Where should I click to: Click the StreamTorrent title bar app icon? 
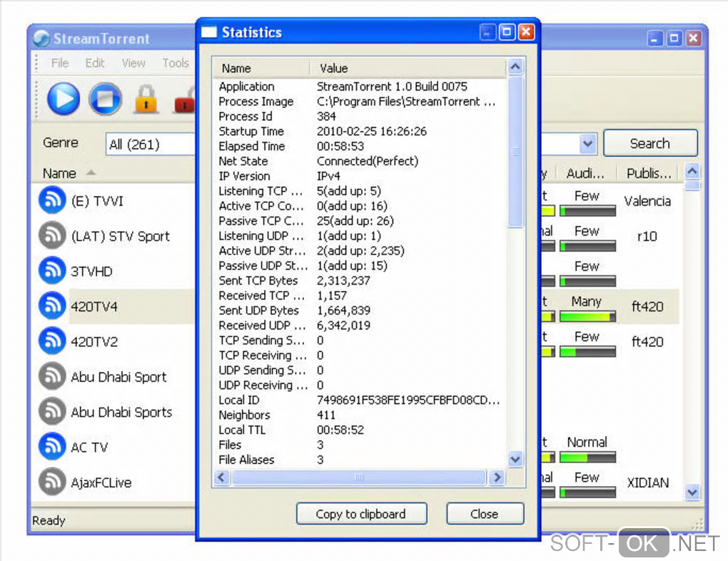tap(41, 39)
